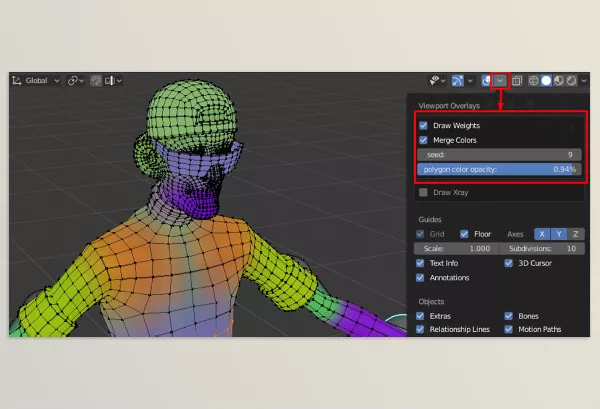Click the grid Scale field
Viewport: 600px width, 409px height.
[x=457, y=249]
